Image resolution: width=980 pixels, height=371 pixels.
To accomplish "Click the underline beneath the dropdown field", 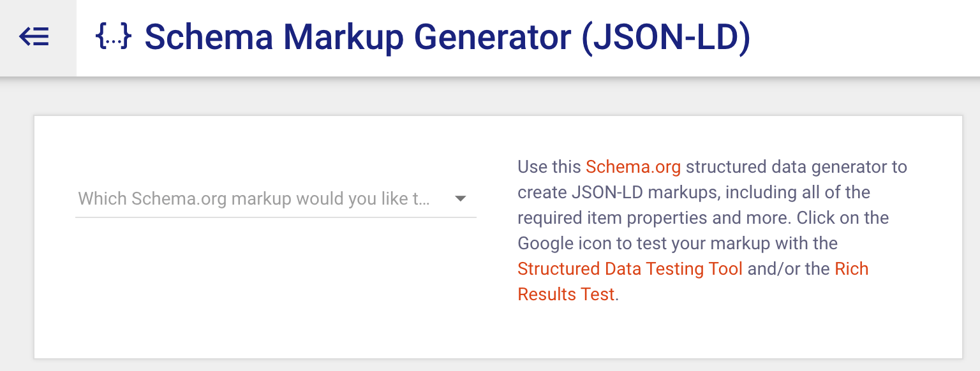I will click(x=274, y=217).
